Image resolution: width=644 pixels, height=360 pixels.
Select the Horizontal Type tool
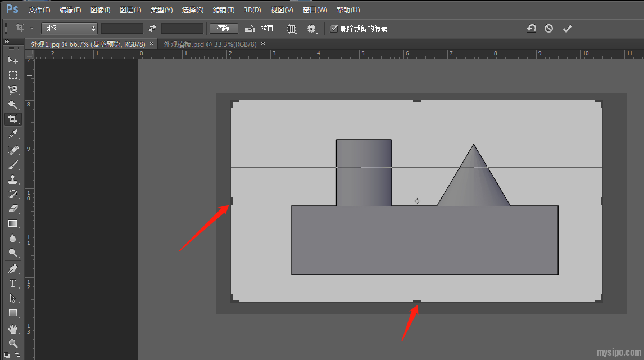point(13,283)
